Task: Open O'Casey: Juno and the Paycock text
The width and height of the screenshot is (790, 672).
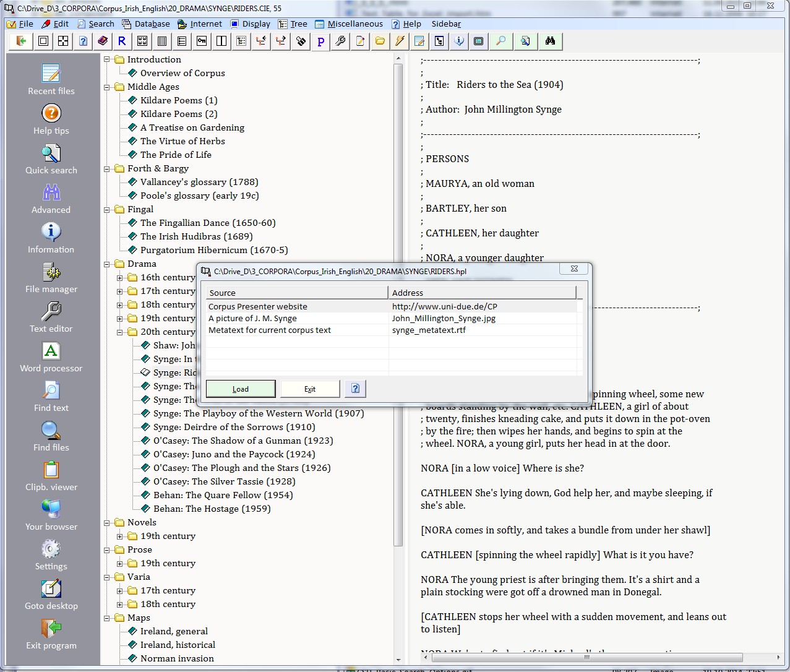Action: coord(234,454)
